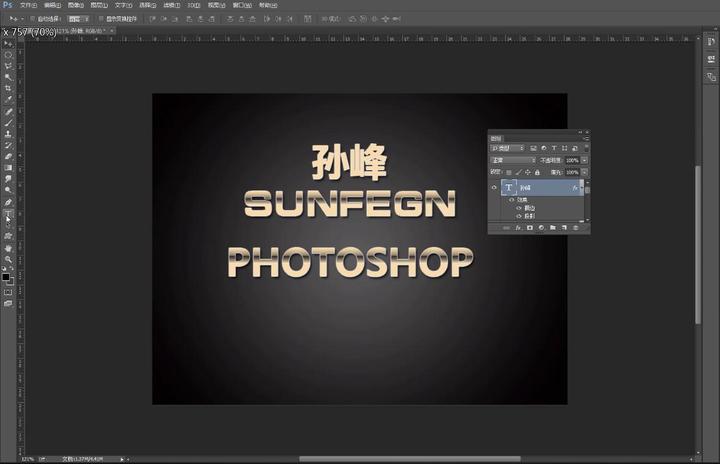Filter layers by pixel layer type
Viewport: 720px width, 464px height.
[x=533, y=148]
